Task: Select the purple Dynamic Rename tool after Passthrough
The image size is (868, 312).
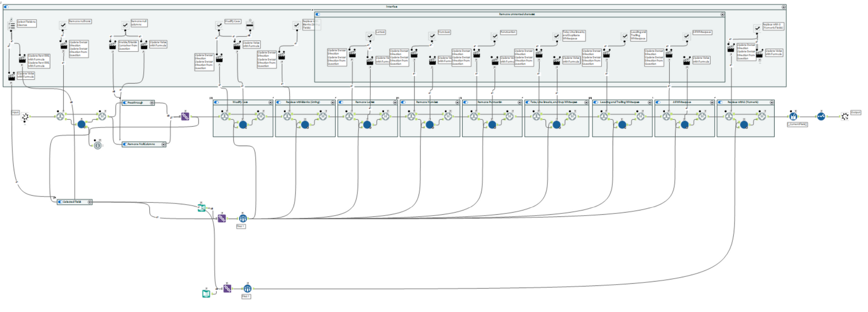Action: point(185,116)
